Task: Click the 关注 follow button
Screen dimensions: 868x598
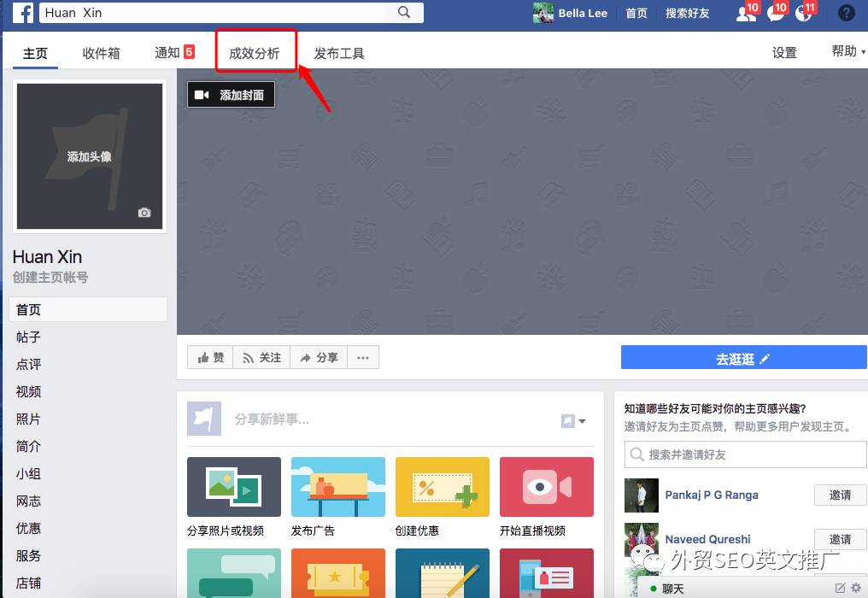Action: pos(261,358)
